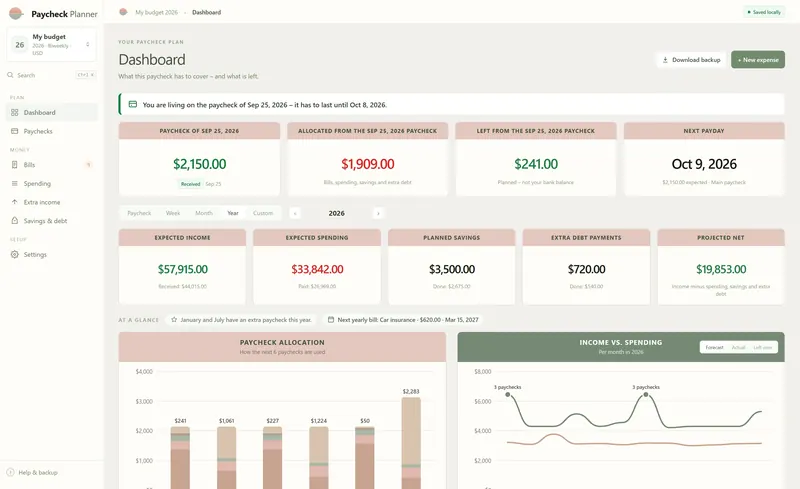
Task: Open the My budget switcher dropdown
Action: [52, 44]
